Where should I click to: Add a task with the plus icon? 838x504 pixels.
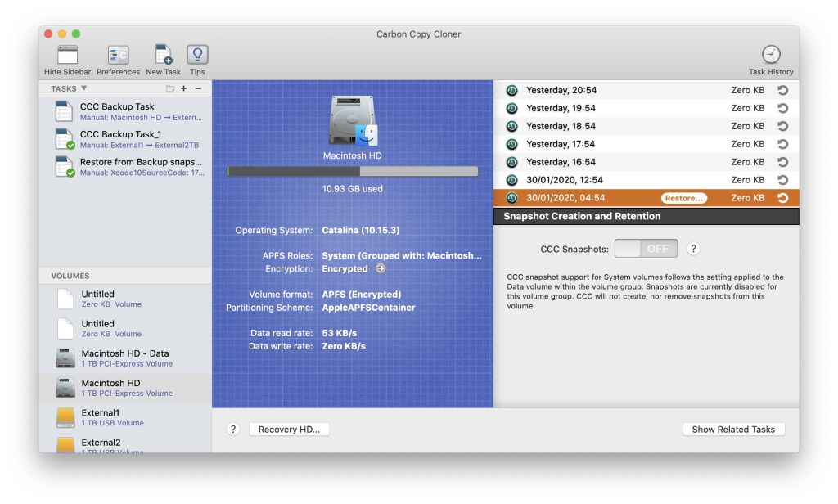pyautogui.click(x=184, y=88)
